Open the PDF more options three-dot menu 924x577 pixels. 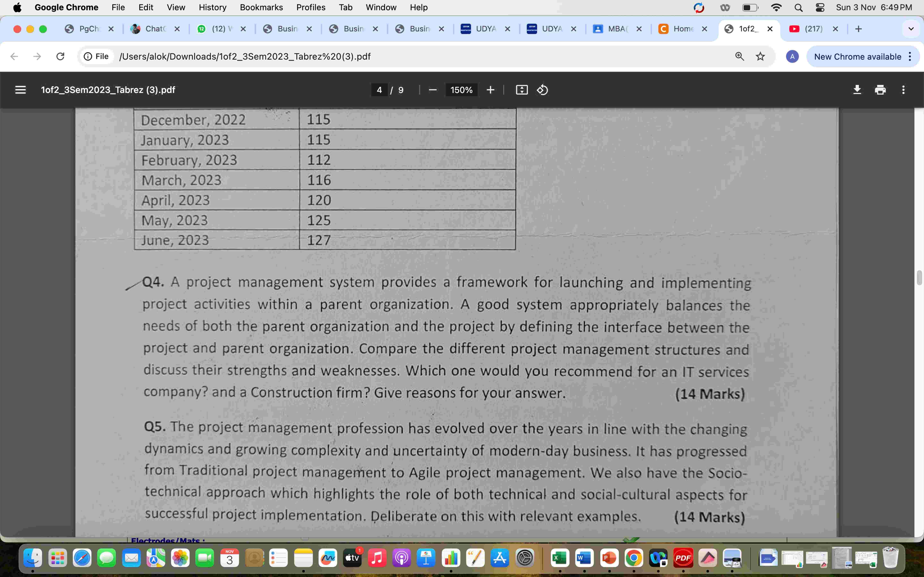(x=903, y=90)
